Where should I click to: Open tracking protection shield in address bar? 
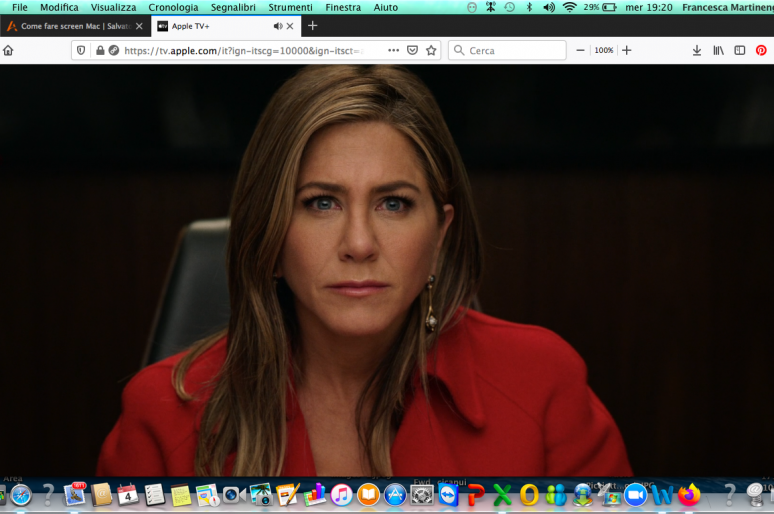click(81, 50)
